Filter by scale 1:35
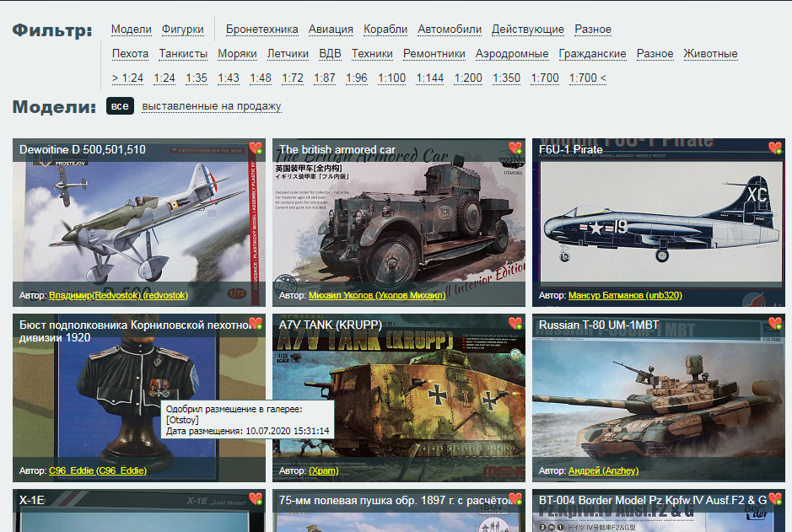 point(197,78)
